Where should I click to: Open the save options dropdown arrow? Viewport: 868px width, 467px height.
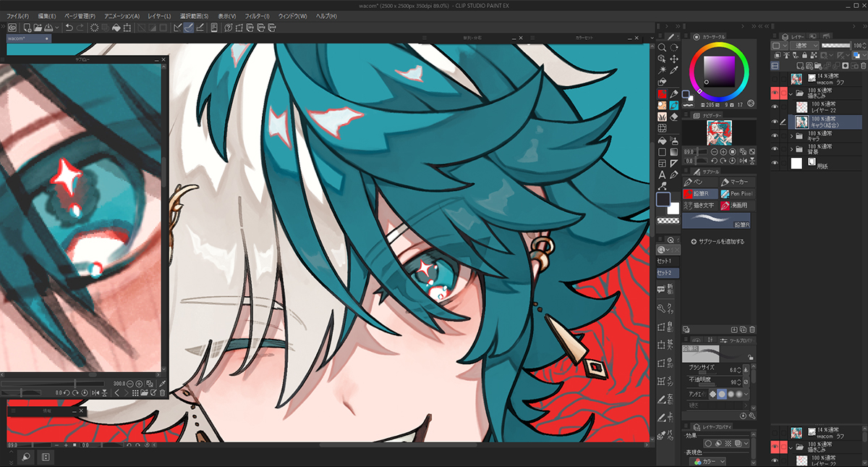point(58,28)
